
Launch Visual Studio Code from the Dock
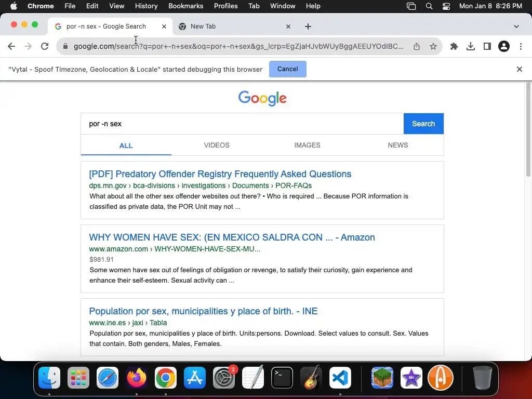pyautogui.click(x=340, y=378)
